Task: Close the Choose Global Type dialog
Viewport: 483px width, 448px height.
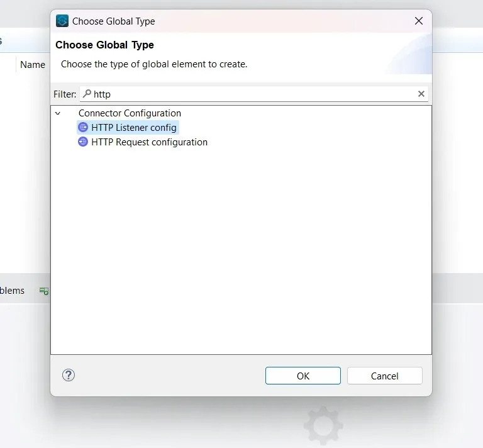Action: click(419, 21)
